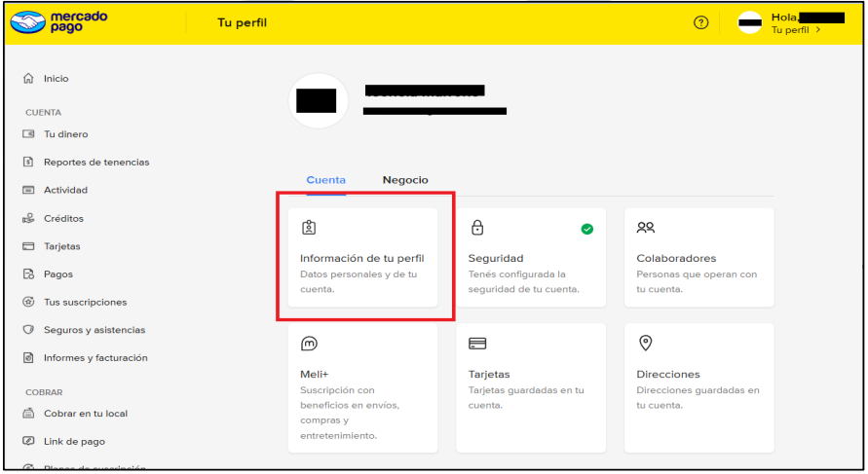This screenshot has width=868, height=474.
Task: Open the help question mark icon
Action: [700, 23]
